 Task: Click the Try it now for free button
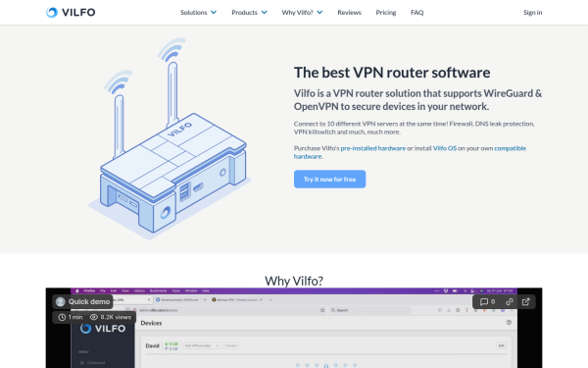329,180
